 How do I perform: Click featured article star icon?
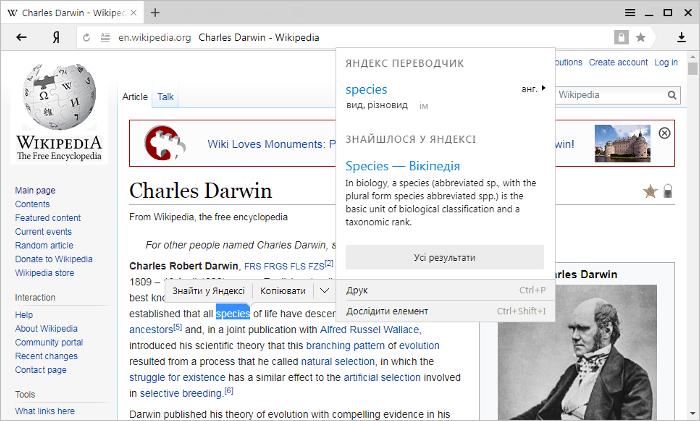tap(650, 192)
